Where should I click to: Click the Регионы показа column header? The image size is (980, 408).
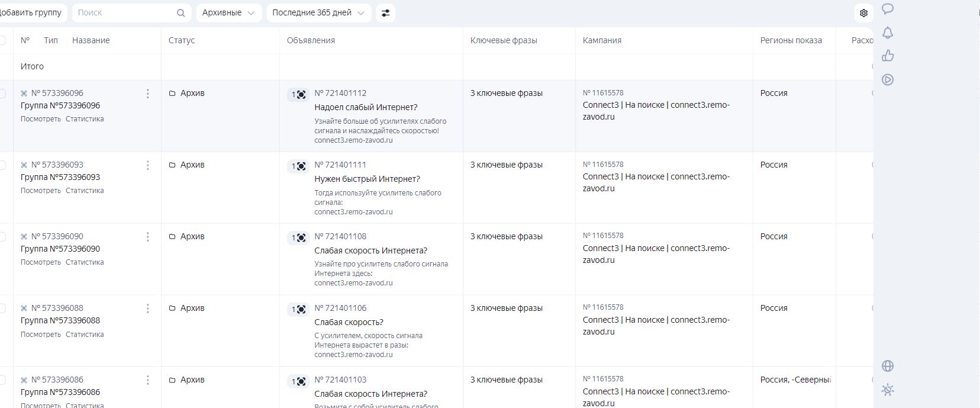click(x=791, y=40)
